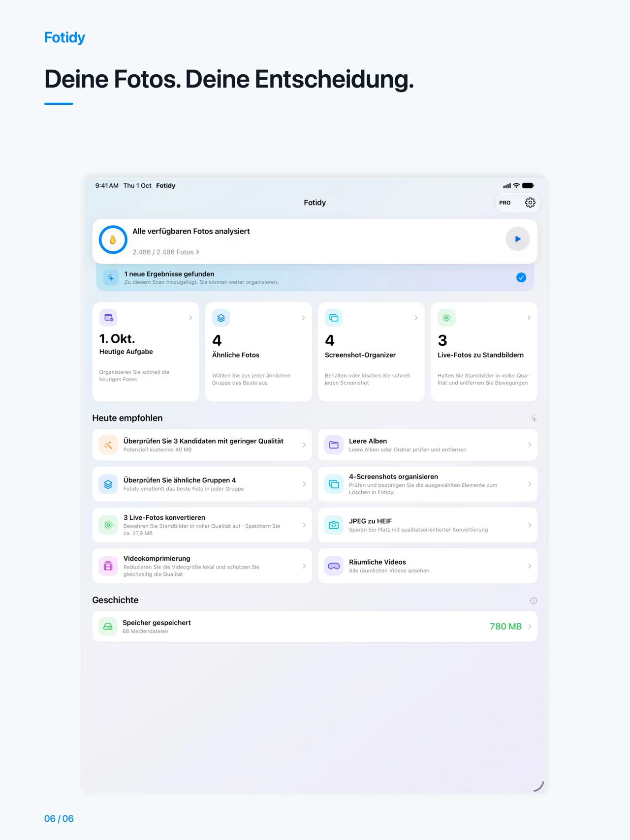Screen dimensions: 630x840
Task: Open Überprüfen Sie 3 Kandidaten mit geringer Qualität
Action: coord(202,445)
